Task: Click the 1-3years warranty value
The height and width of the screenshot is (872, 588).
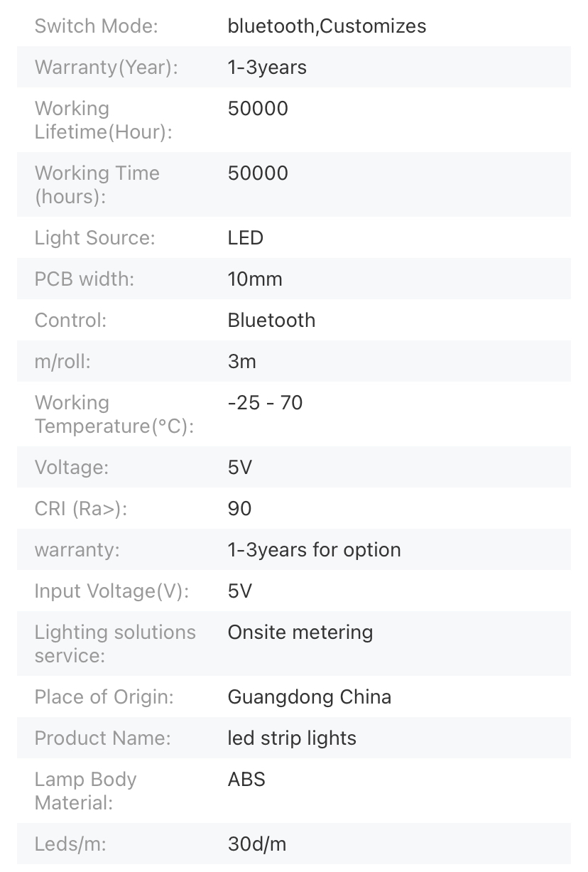Action: click(x=267, y=68)
